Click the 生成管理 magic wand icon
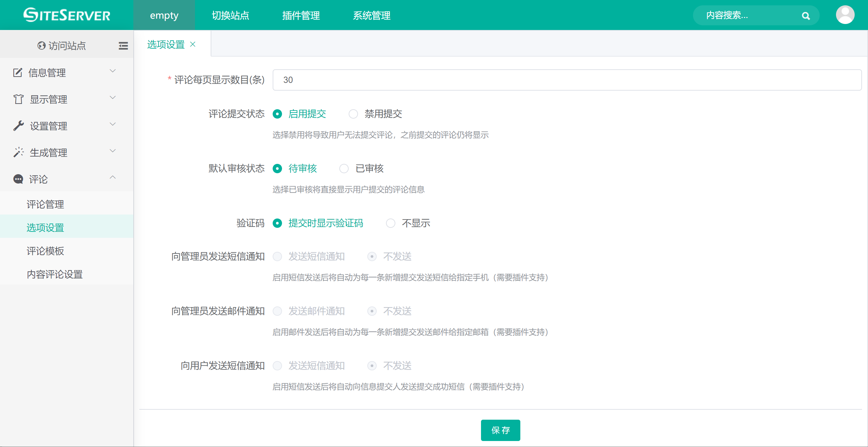Image resolution: width=868 pixels, height=447 pixels. (19, 153)
